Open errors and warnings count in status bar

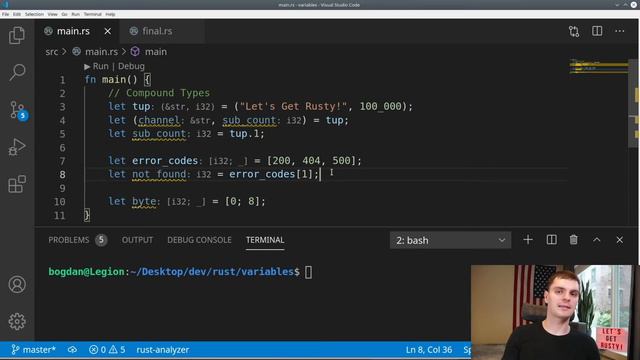107,350
